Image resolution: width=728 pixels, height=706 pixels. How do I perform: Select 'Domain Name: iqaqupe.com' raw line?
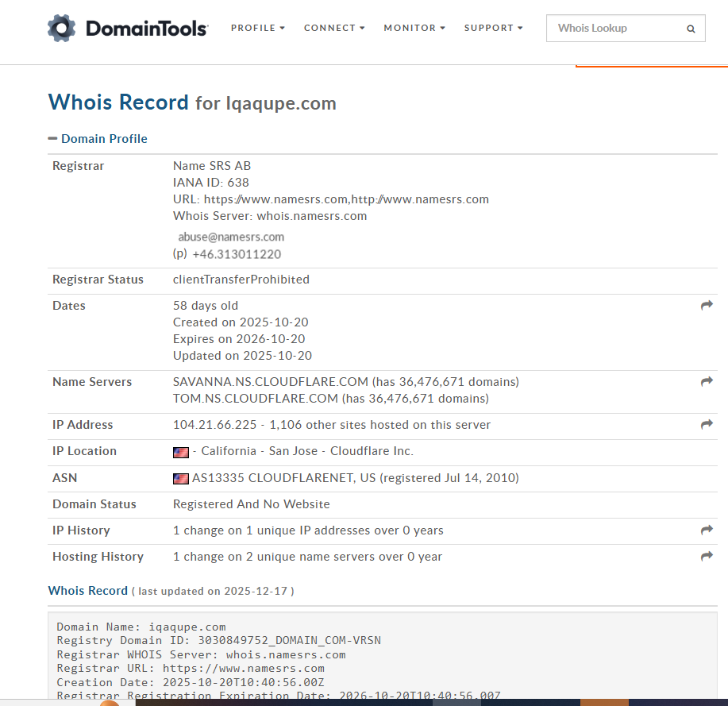click(141, 627)
